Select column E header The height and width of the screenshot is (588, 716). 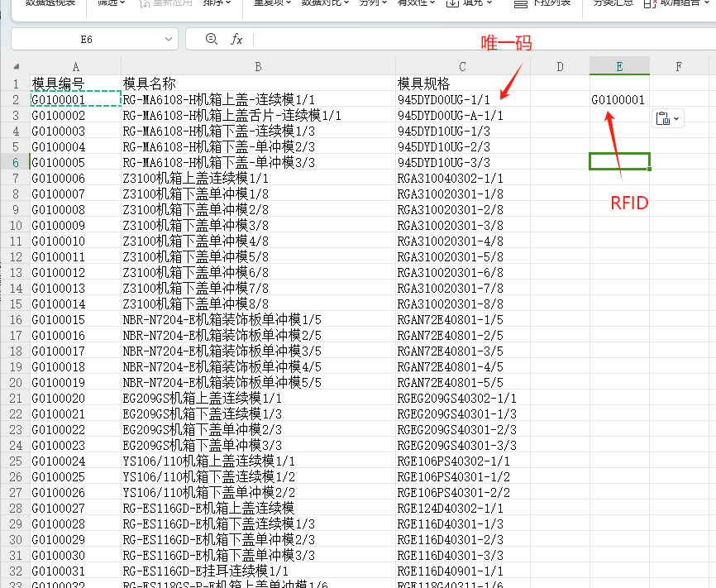[x=619, y=67]
